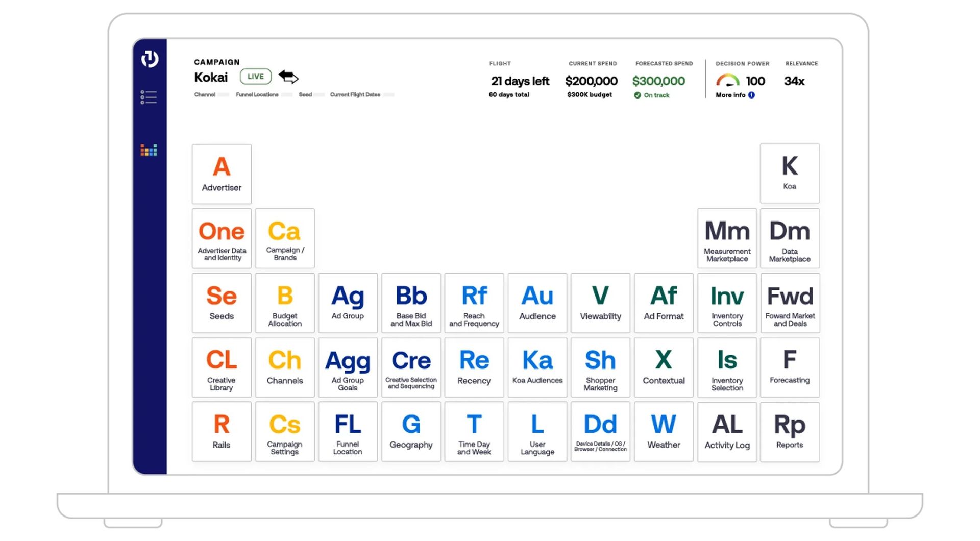Open the colorful grid sidebar icon
The image size is (980, 541).
149,150
